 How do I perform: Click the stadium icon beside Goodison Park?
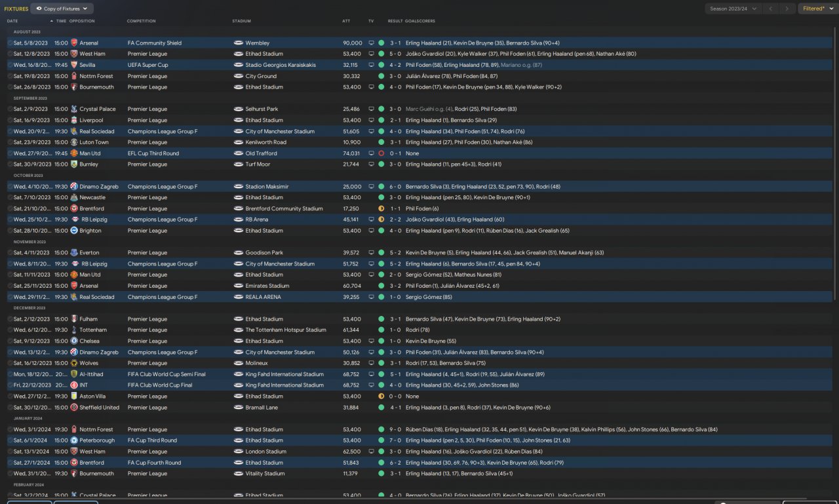tap(239, 252)
